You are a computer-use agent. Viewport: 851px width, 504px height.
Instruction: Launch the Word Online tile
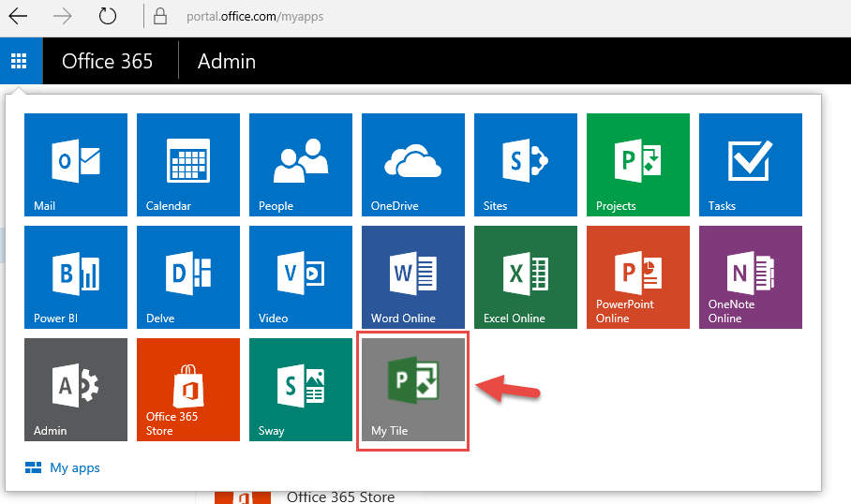pos(413,277)
